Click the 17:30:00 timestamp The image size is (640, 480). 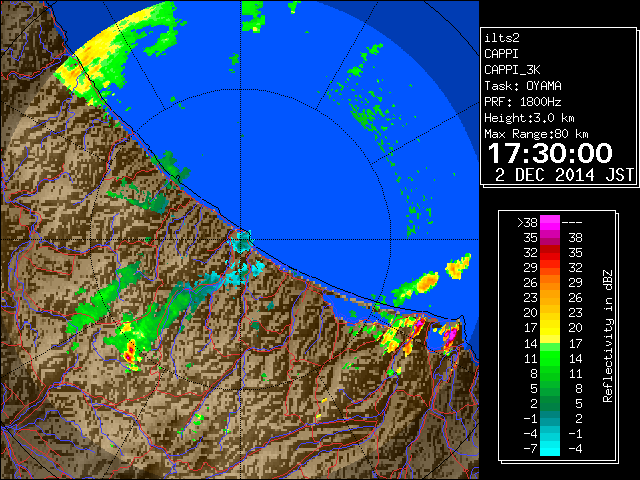pyautogui.click(x=550, y=153)
